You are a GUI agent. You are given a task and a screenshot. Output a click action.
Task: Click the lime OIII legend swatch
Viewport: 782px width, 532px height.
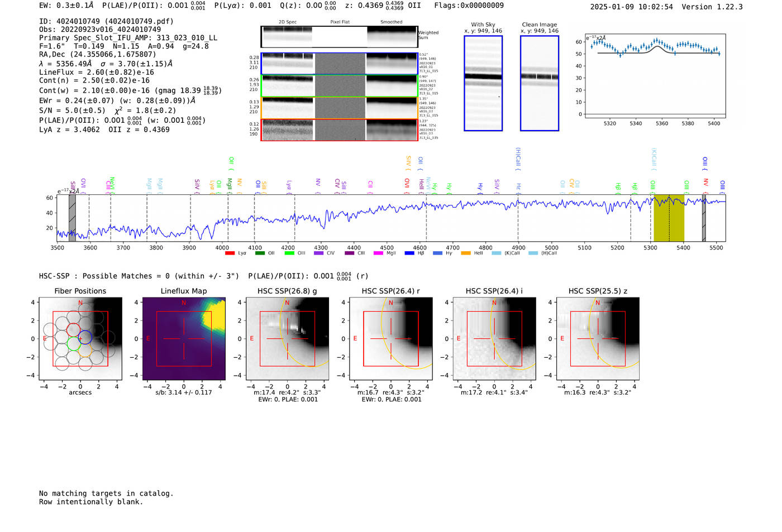tap(289, 253)
